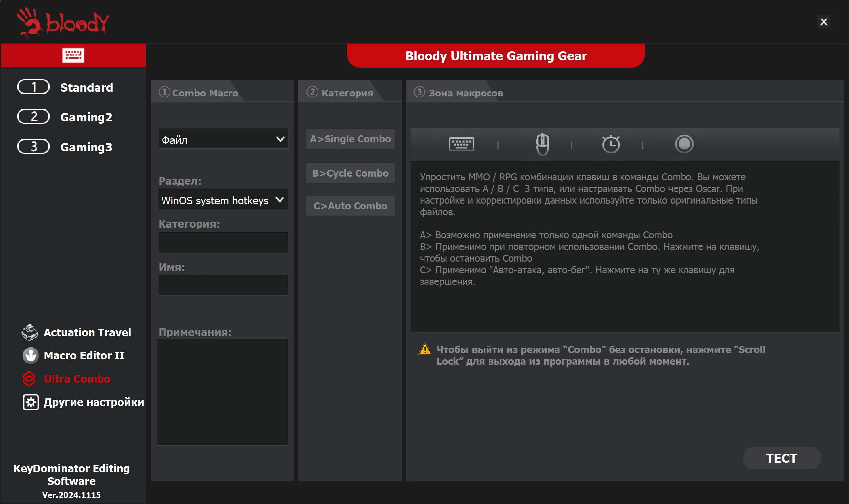This screenshot has height=504, width=849.
Task: Click the keyboard input icon in macro toolbar
Action: pyautogui.click(x=461, y=144)
